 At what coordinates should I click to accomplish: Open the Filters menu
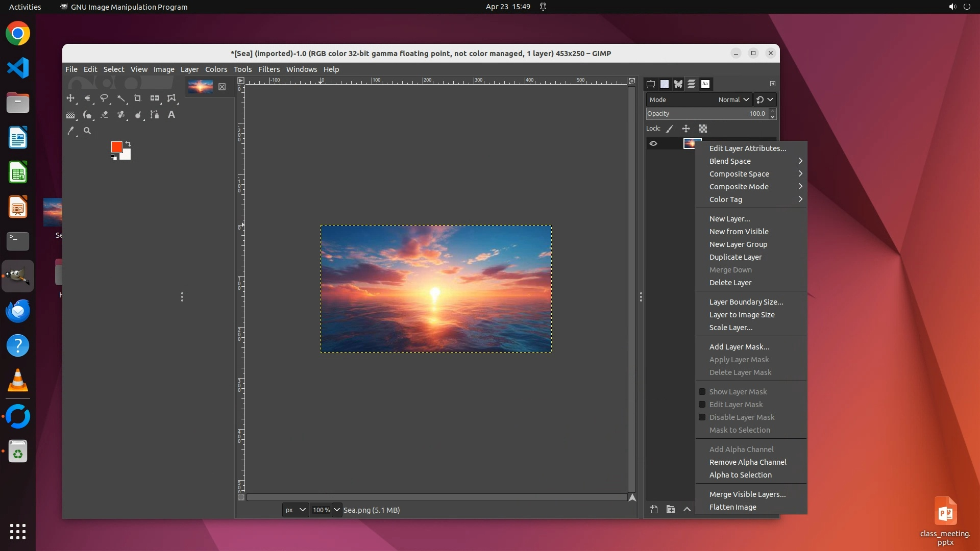(x=268, y=69)
